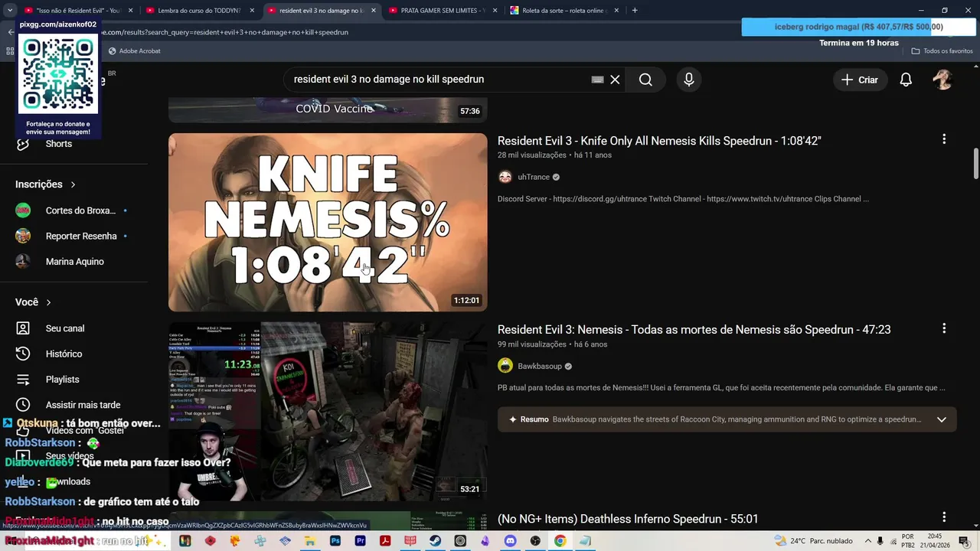Open Steam from the taskbar

pos(435,541)
